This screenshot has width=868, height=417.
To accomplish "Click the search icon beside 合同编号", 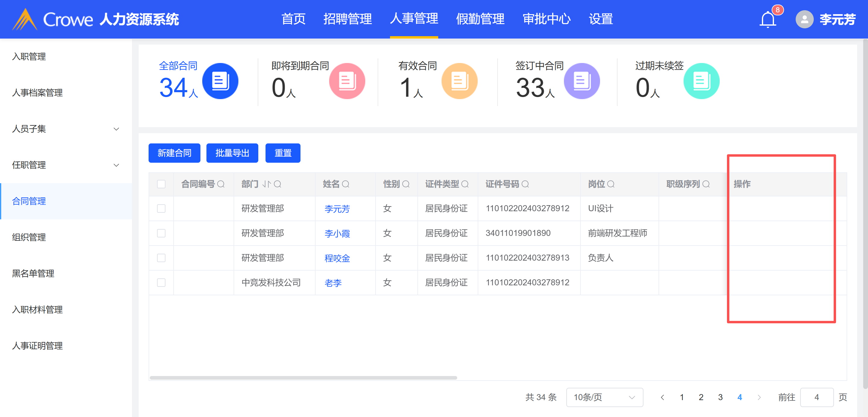I will (x=221, y=184).
